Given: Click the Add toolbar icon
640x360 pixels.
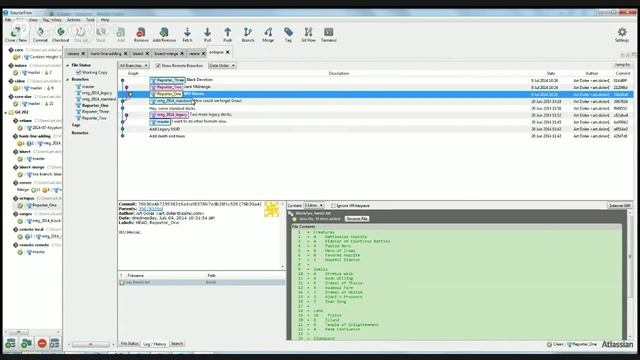Looking at the screenshot, I should point(121,34).
